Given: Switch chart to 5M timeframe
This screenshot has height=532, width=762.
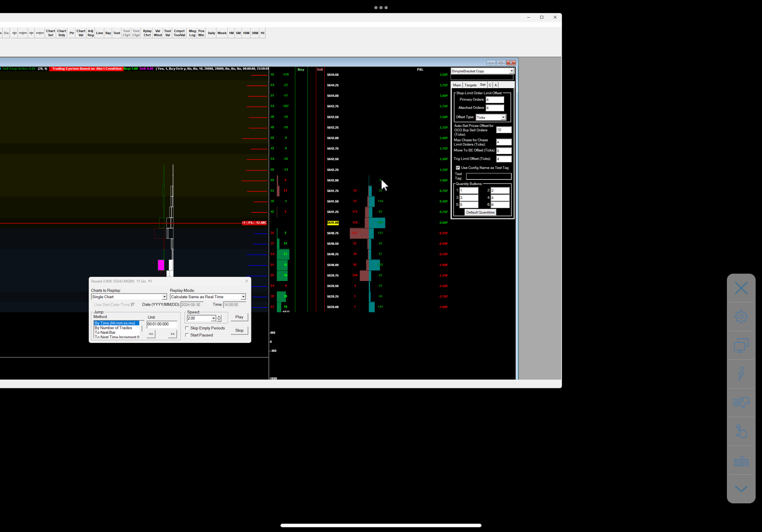Looking at the screenshot, I should pos(238,33).
